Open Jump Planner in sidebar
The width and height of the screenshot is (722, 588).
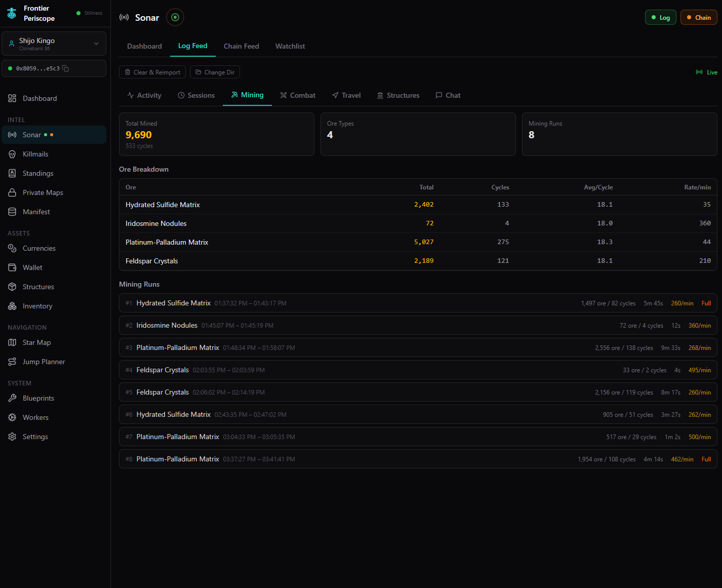pos(54,362)
